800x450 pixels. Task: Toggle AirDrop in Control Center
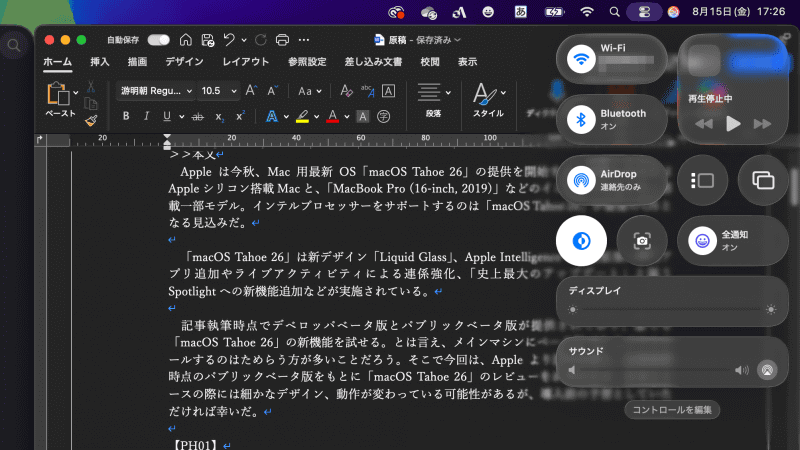581,180
